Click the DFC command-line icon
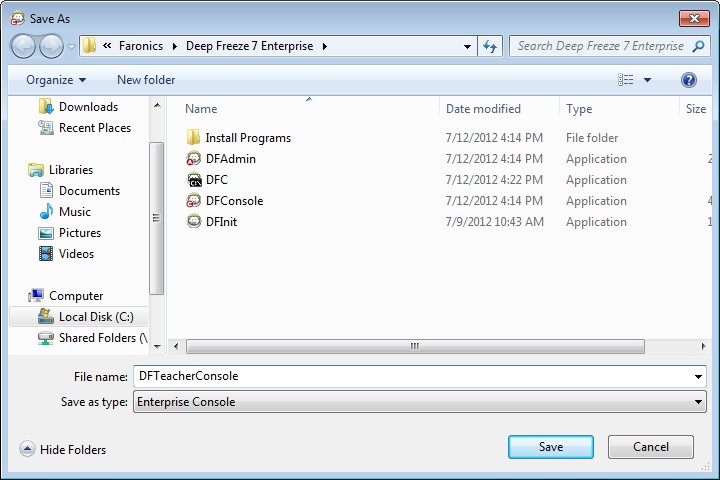This screenshot has width=720, height=480. [x=194, y=180]
